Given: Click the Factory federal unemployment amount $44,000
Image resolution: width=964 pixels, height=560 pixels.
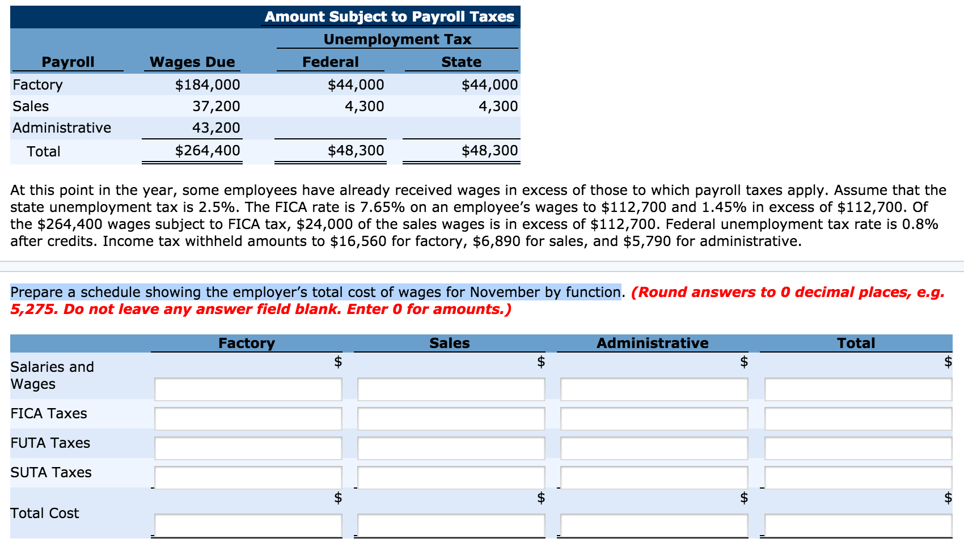Looking at the screenshot, I should (356, 85).
